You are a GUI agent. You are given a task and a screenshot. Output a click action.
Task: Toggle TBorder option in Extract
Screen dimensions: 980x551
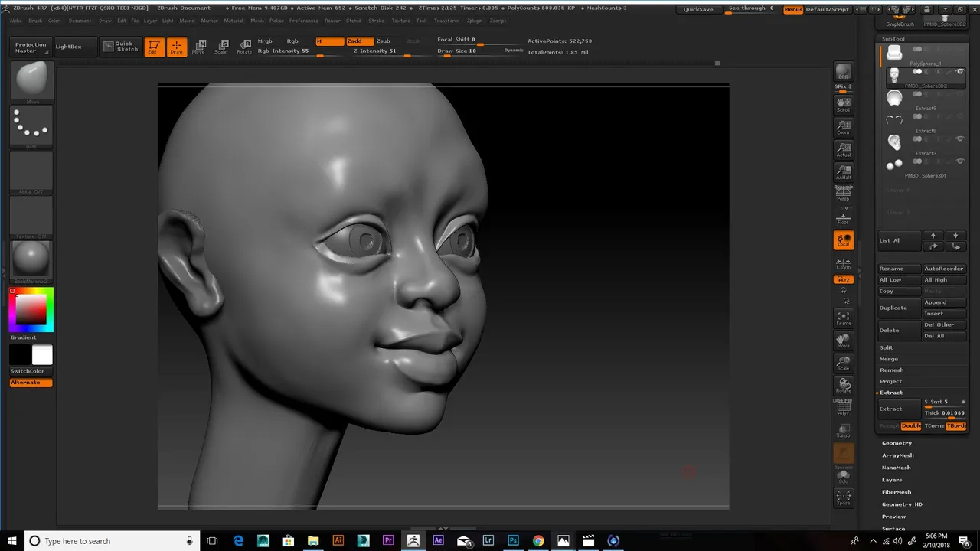pos(956,425)
